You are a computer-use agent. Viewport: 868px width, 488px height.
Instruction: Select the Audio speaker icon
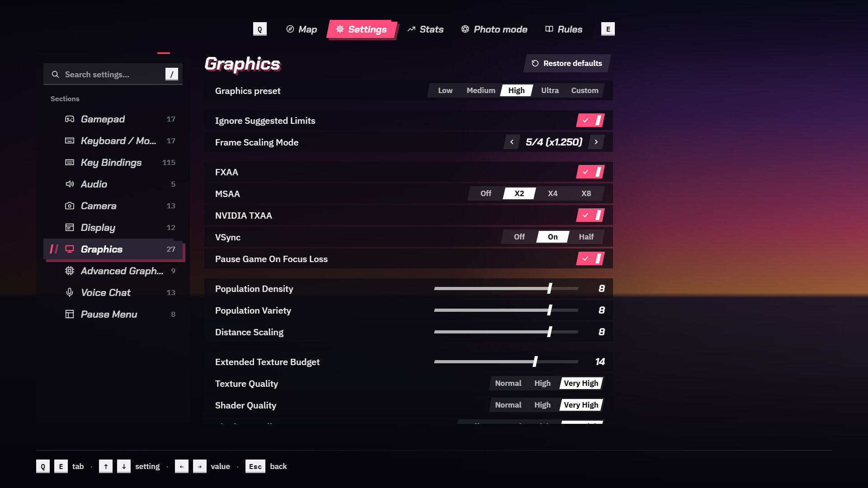[x=69, y=184]
